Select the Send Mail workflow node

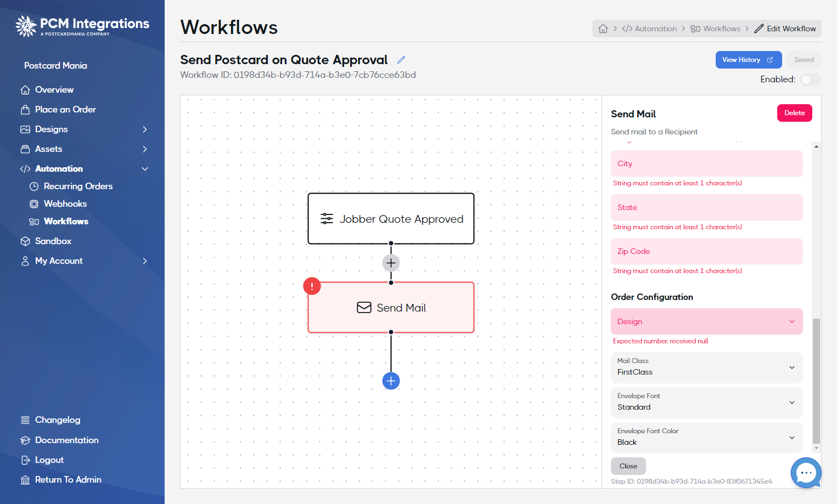click(391, 308)
